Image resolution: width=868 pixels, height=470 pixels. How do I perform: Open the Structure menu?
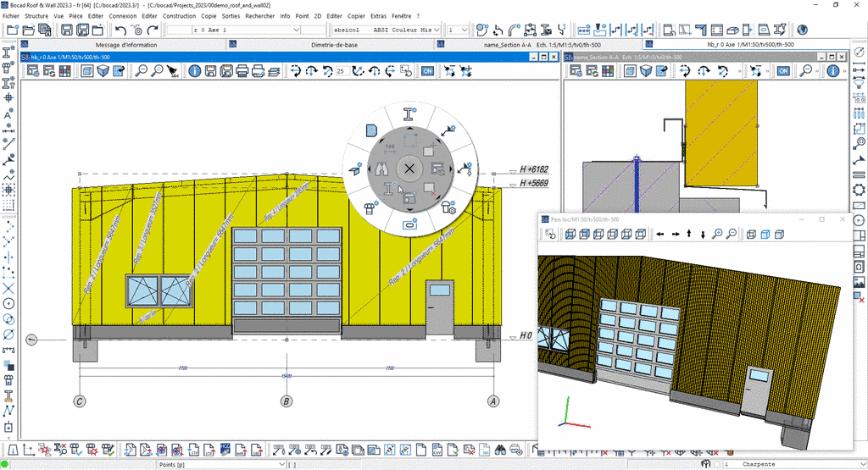(x=36, y=15)
